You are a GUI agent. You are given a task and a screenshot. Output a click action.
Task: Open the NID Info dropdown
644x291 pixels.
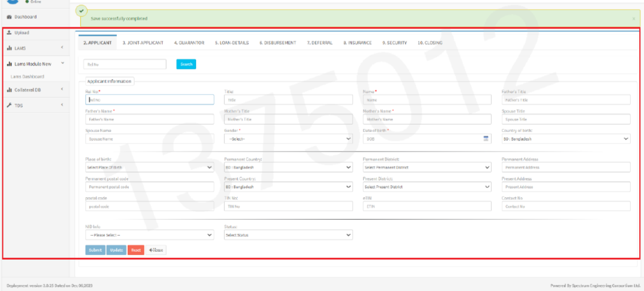click(x=149, y=235)
